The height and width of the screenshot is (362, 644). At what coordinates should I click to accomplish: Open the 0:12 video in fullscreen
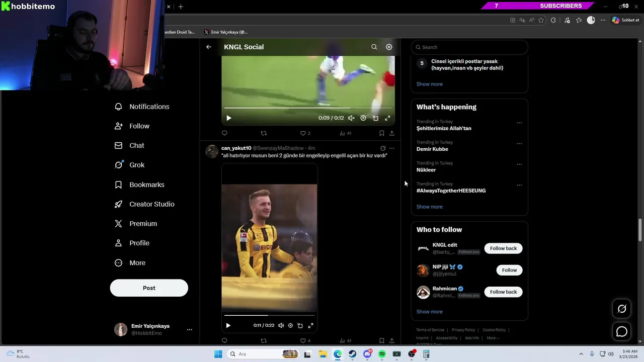(x=387, y=118)
